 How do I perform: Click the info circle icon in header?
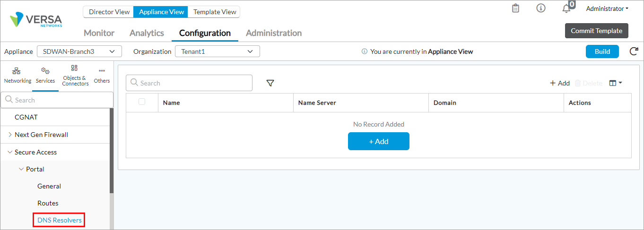(x=541, y=9)
